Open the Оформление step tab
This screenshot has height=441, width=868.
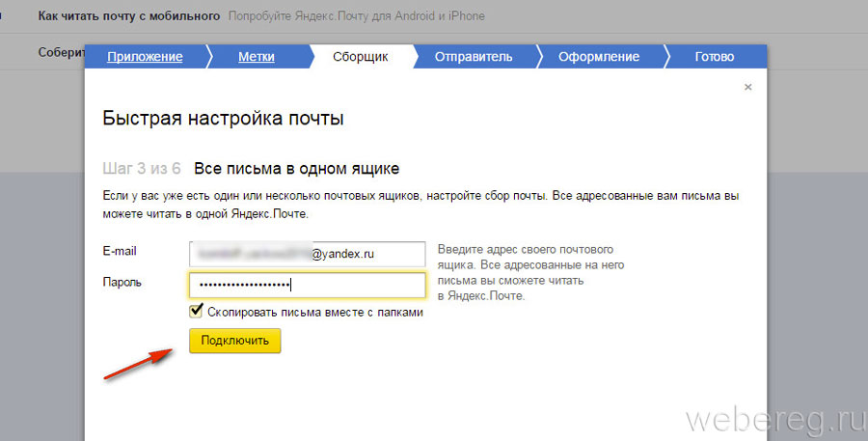tap(598, 57)
